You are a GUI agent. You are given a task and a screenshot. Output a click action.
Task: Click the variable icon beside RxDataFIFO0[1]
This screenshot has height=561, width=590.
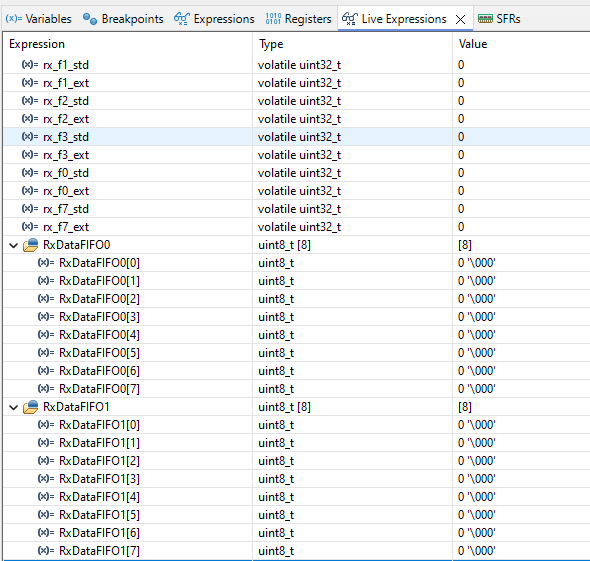pyautogui.click(x=46, y=281)
